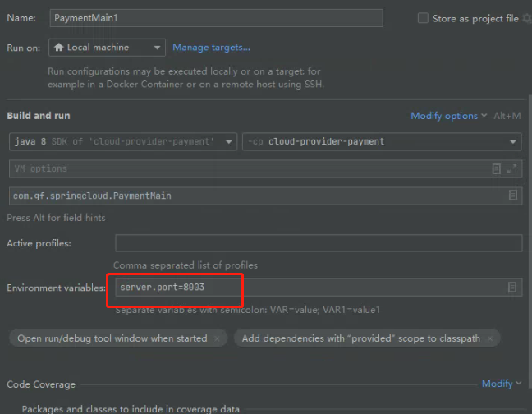The height and width of the screenshot is (414, 532).
Task: Browse main class using the field's icon
Action: pyautogui.click(x=512, y=195)
